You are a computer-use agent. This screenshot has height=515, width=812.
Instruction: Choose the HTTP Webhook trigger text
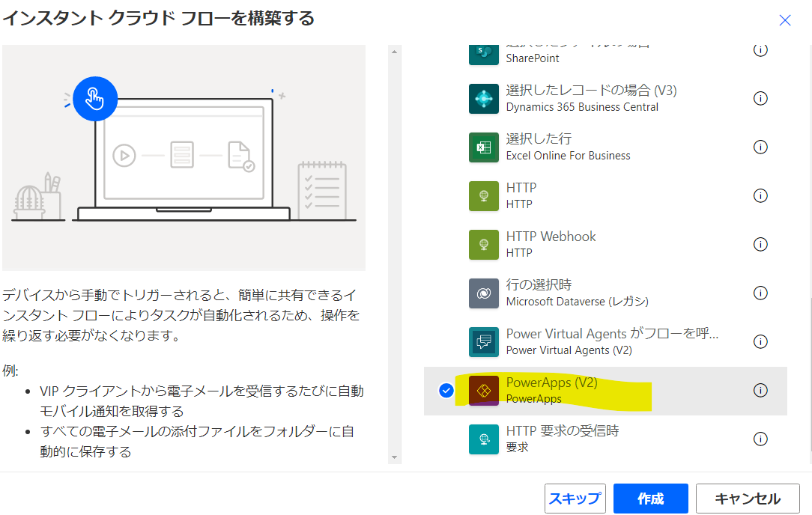point(551,237)
